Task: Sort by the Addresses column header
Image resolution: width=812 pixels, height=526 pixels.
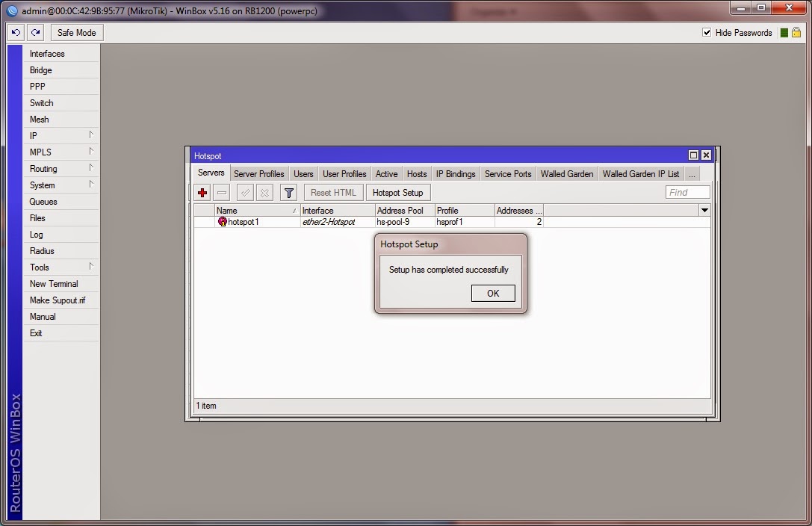Action: click(519, 211)
